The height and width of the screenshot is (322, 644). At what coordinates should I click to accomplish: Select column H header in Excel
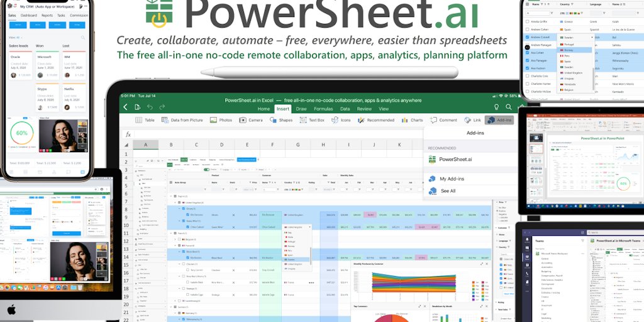pyautogui.click(x=323, y=145)
